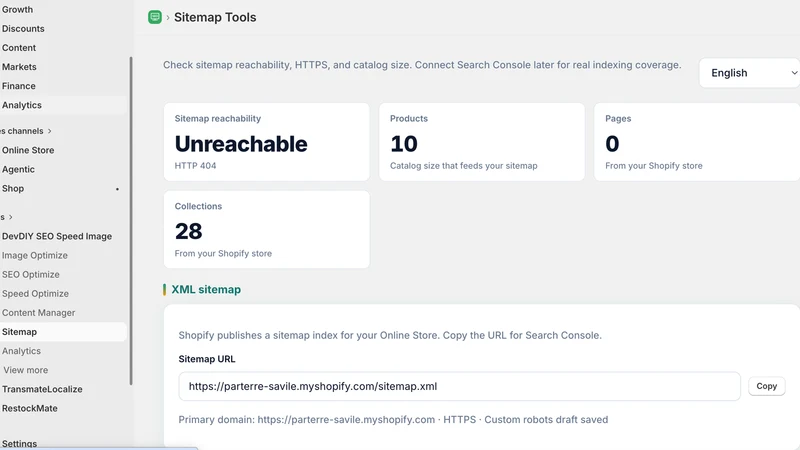Open Shop channel in the sidebar
The width and height of the screenshot is (800, 450).
[x=13, y=188]
